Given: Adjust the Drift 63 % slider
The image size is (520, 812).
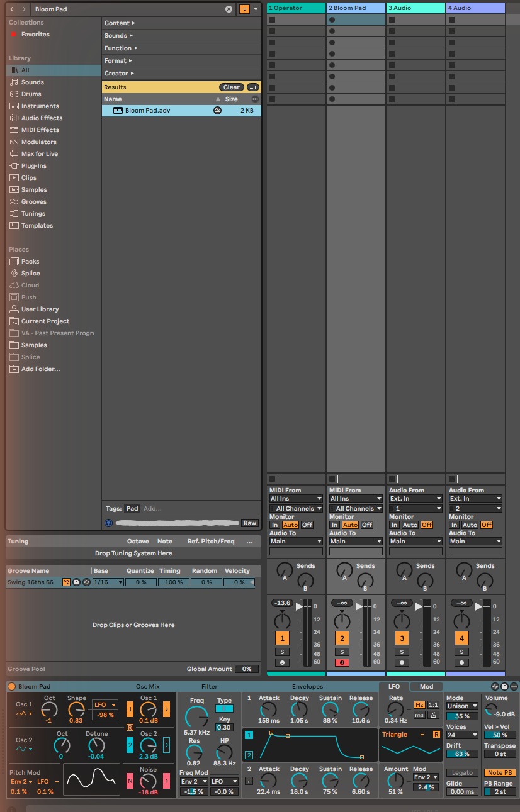Looking at the screenshot, I should [462, 754].
